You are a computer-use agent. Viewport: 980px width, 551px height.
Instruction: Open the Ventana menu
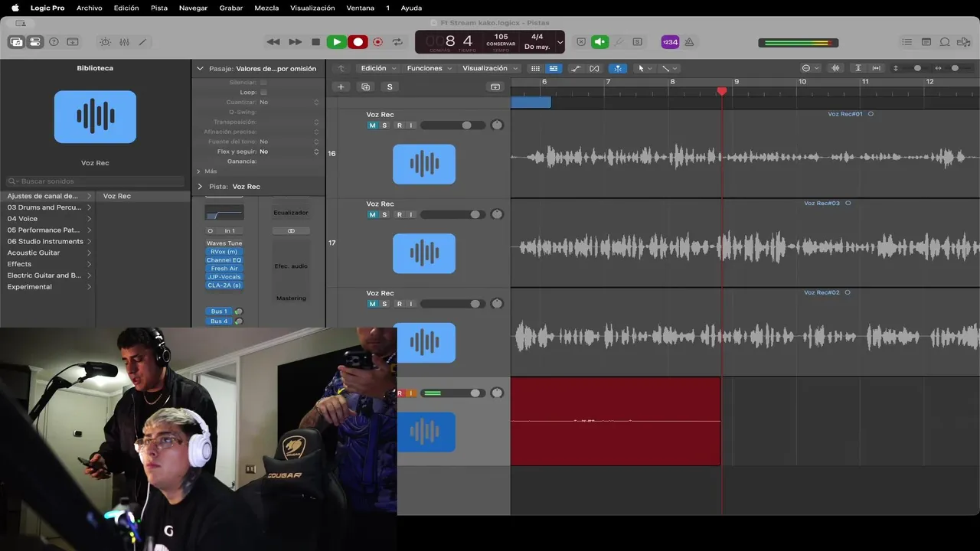pos(361,8)
